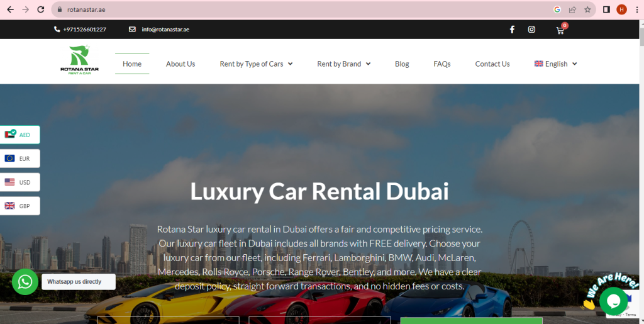Reload the page in browser

click(41, 9)
